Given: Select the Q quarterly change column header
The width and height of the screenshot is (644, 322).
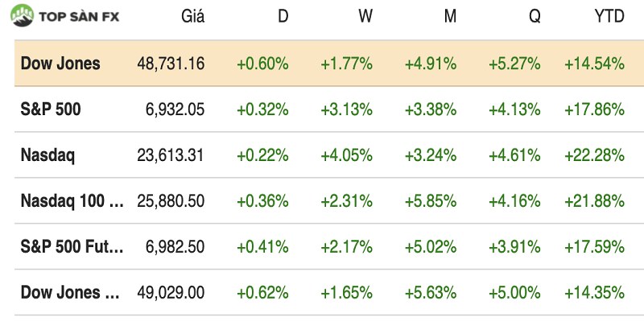Looking at the screenshot, I should 535,17.
